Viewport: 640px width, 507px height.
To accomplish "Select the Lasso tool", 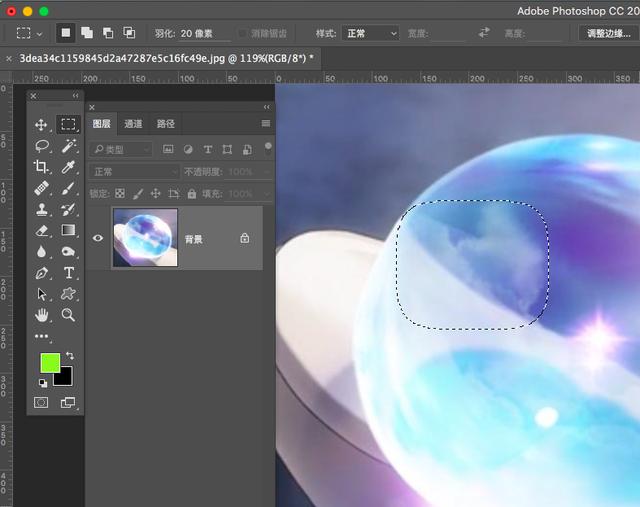I will (42, 146).
